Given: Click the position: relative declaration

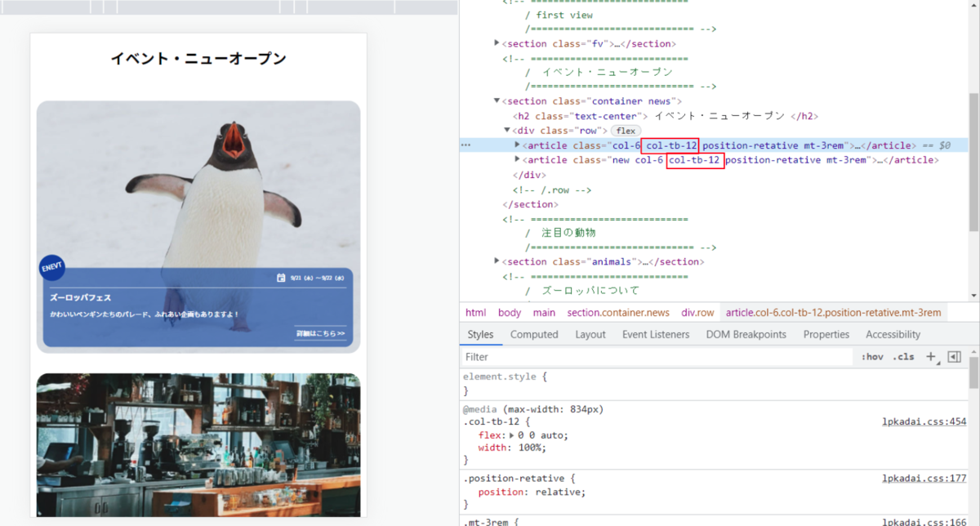Looking at the screenshot, I should pyautogui.click(x=532, y=492).
